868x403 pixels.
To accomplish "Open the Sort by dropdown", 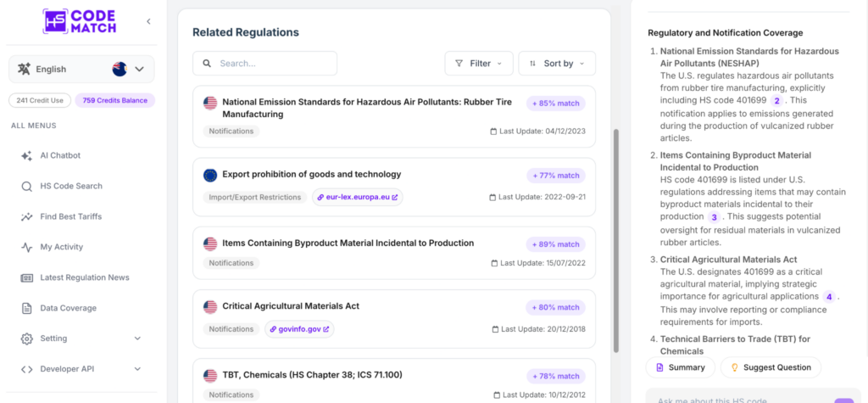I will coord(557,63).
